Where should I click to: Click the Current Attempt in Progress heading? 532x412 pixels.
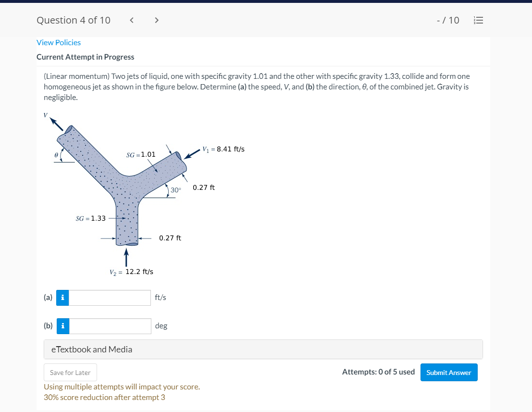point(85,57)
